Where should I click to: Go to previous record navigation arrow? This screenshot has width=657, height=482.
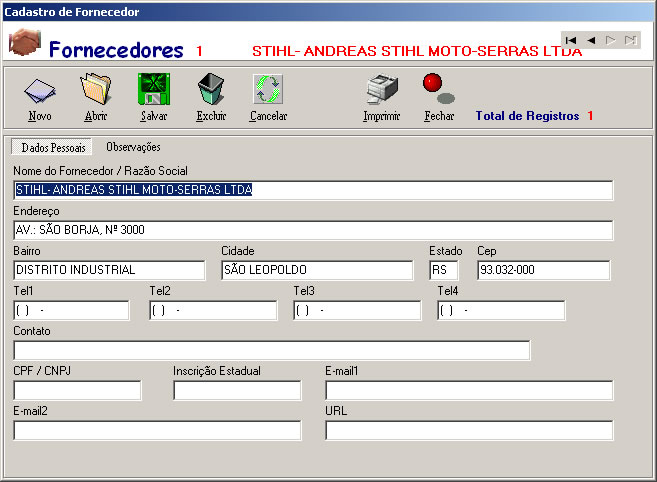[x=591, y=40]
